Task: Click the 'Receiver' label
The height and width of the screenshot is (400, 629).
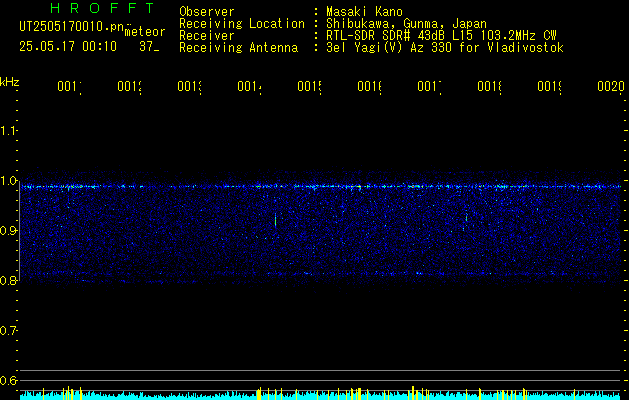Action: pos(207,36)
